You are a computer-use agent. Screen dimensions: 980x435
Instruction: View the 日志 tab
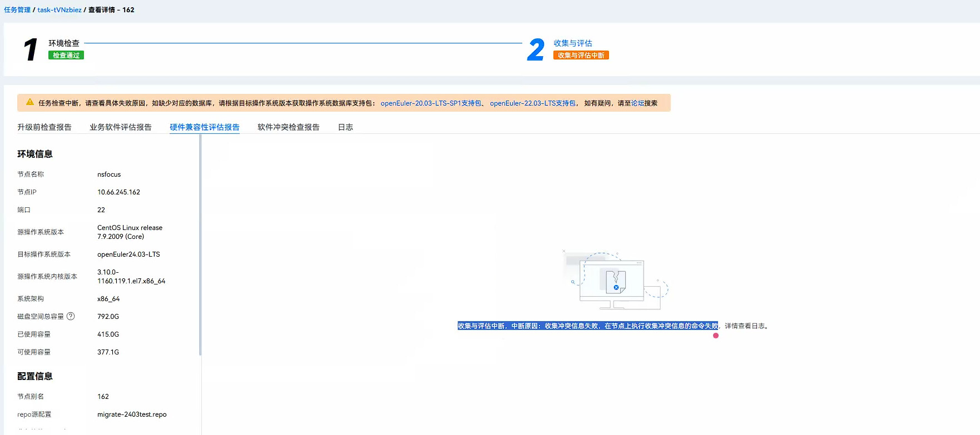(x=345, y=127)
